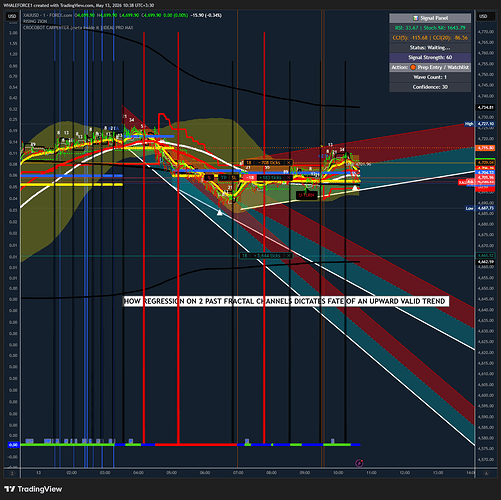The width and height of the screenshot is (501, 500).
Task: Click the 07:00 label on the time axis
Action: [238, 473]
